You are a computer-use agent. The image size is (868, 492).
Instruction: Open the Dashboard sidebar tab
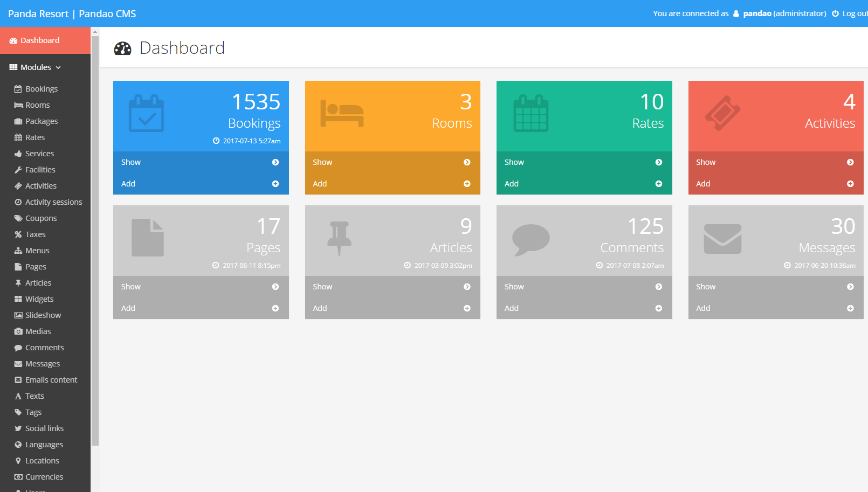point(40,40)
